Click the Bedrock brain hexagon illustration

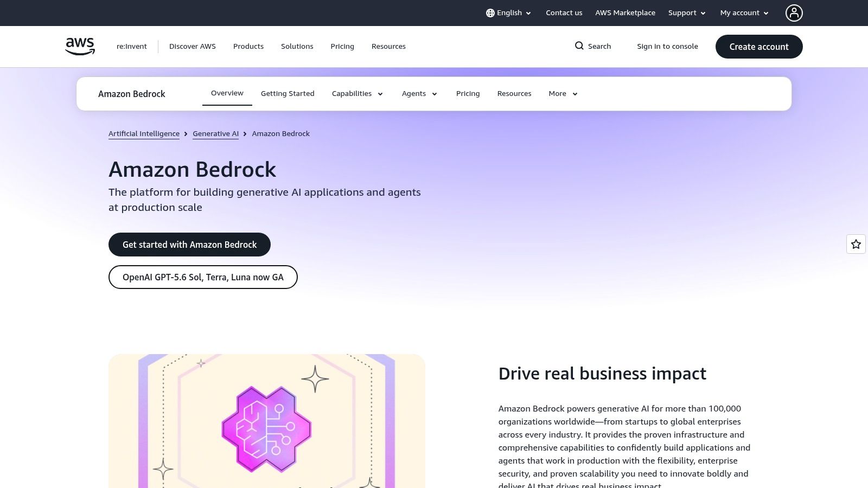click(266, 428)
